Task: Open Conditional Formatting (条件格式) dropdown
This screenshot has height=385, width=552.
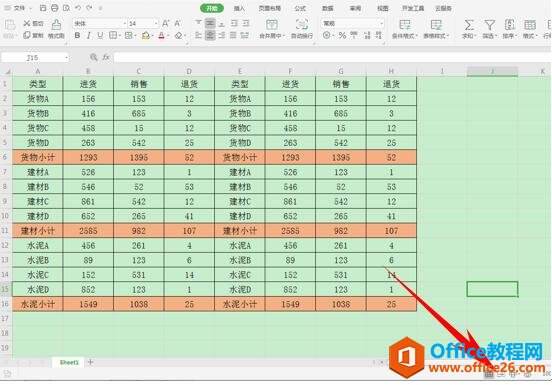Action: click(405, 29)
